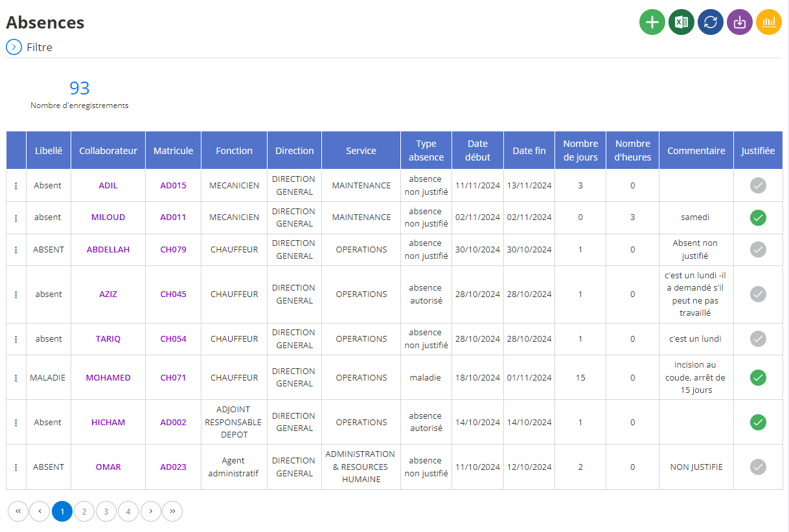
Task: Open collaborator link HICHAM
Action: click(108, 422)
